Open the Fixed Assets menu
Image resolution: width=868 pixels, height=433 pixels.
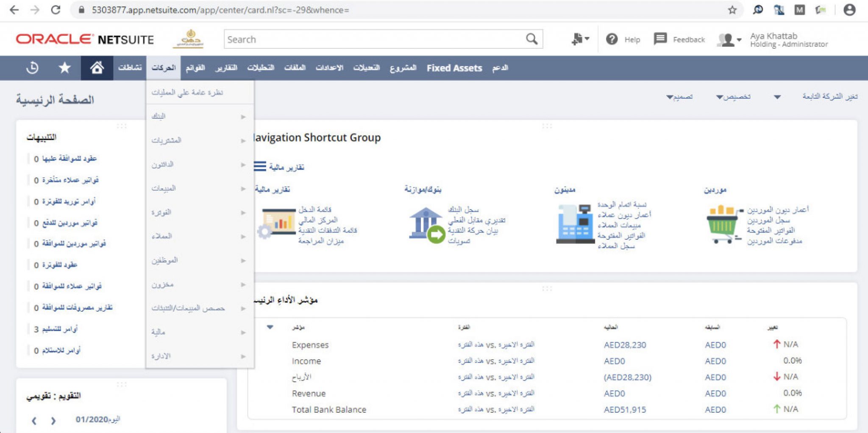pyautogui.click(x=454, y=68)
